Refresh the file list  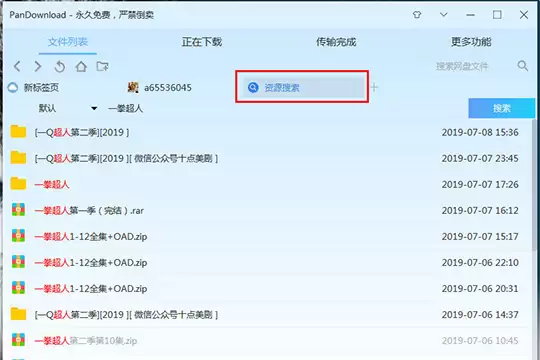point(60,66)
